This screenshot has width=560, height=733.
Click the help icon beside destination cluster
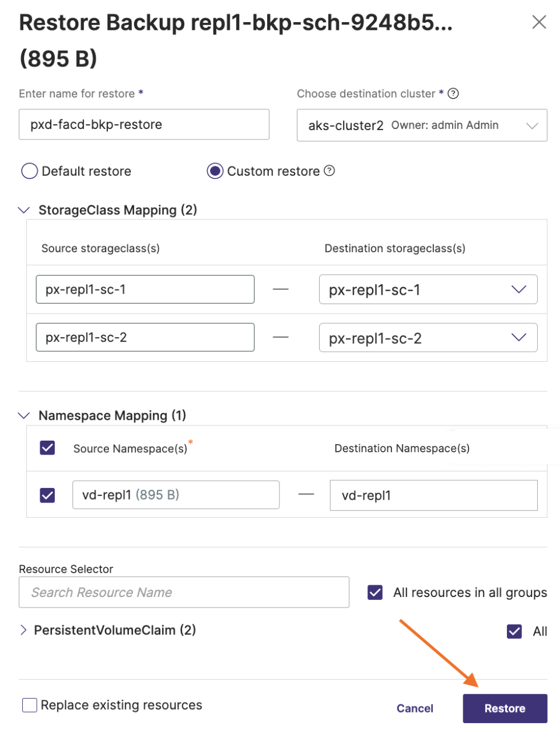(x=453, y=93)
